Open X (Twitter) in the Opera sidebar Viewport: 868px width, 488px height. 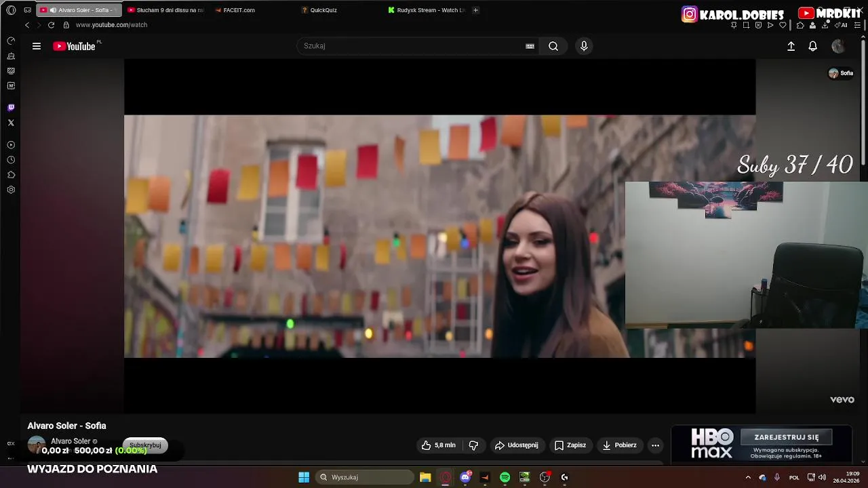coord(11,123)
